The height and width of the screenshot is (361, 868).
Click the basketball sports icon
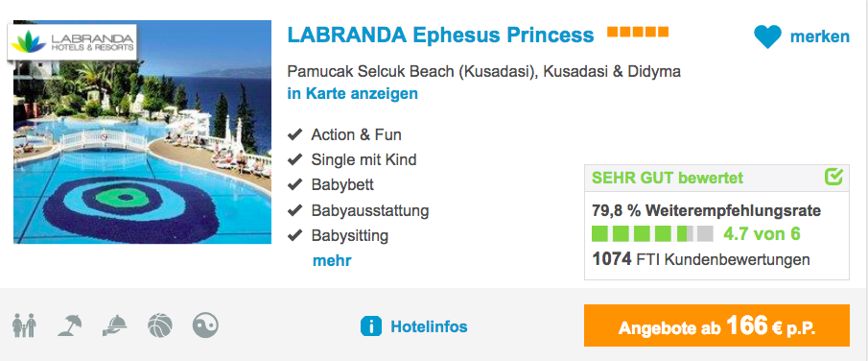tap(160, 325)
